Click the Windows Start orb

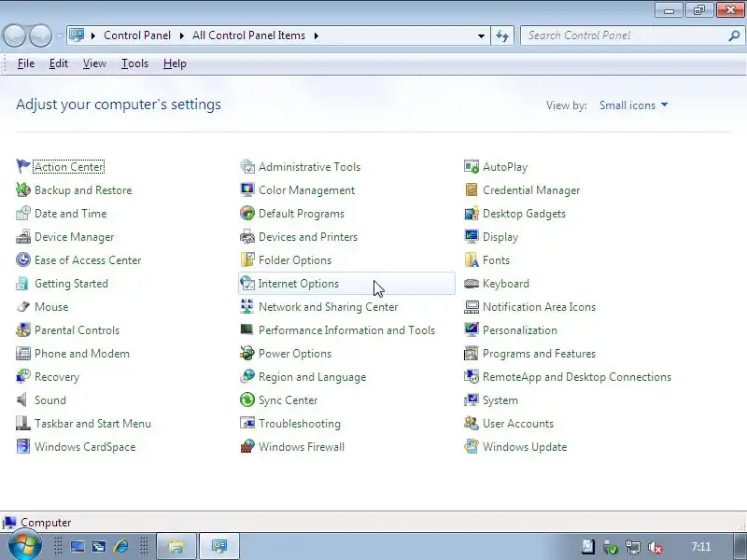click(24, 546)
